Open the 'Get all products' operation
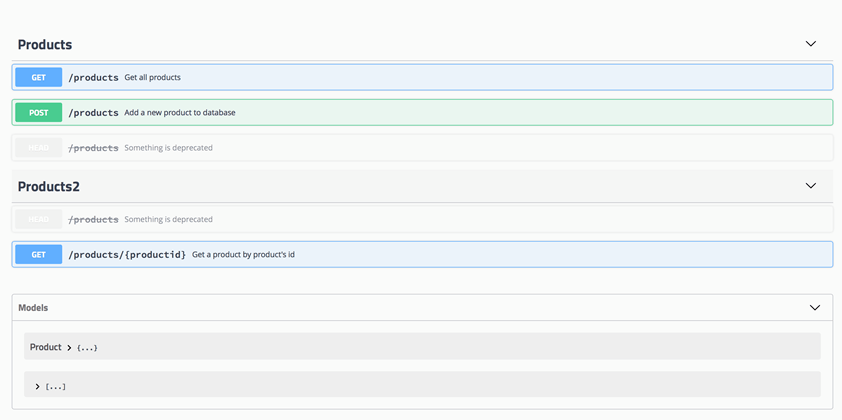The width and height of the screenshot is (842, 420). (152, 77)
